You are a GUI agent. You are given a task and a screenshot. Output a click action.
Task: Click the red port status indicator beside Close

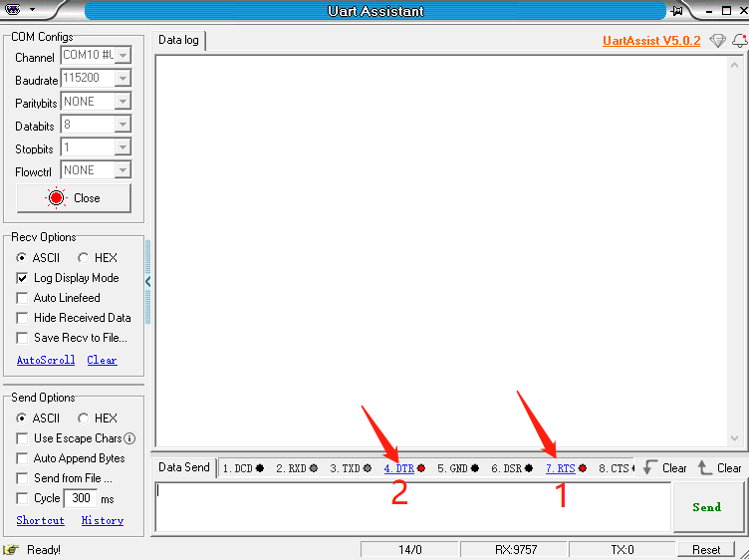(x=56, y=198)
